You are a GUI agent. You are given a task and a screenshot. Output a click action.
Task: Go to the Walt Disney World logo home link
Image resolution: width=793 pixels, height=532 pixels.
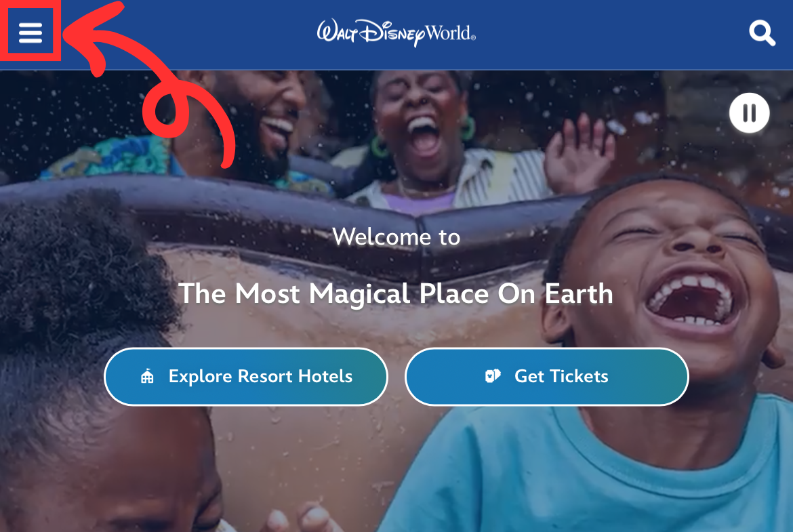click(396, 33)
